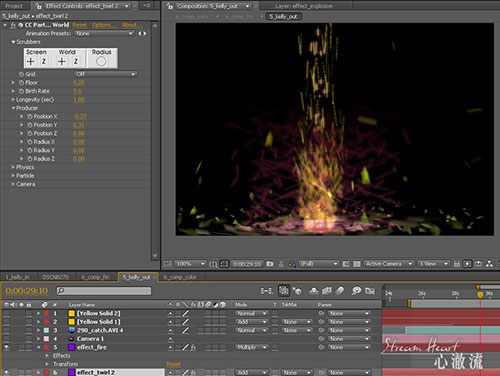This screenshot has height=376, width=500.
Task: Open graph editor icon
Action: (370, 291)
